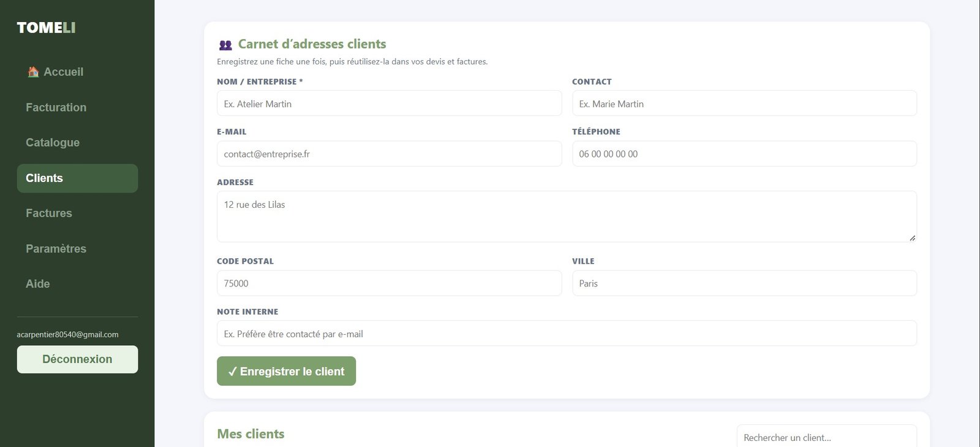Click the people icon beside Carnet d'adresses clients
Image resolution: width=980 pixels, height=447 pixels.
coord(225,45)
